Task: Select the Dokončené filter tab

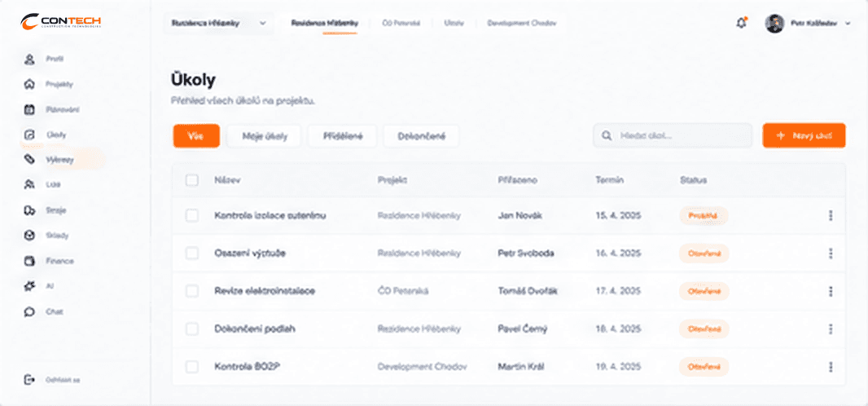Action: pyautogui.click(x=421, y=136)
